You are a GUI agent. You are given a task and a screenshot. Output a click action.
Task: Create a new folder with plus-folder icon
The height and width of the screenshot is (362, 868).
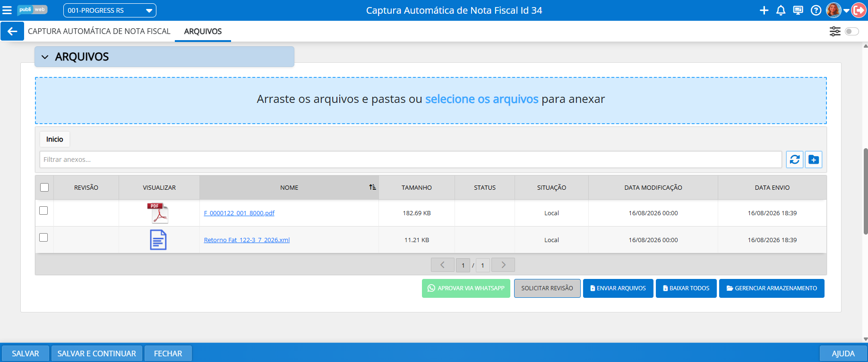click(x=814, y=160)
